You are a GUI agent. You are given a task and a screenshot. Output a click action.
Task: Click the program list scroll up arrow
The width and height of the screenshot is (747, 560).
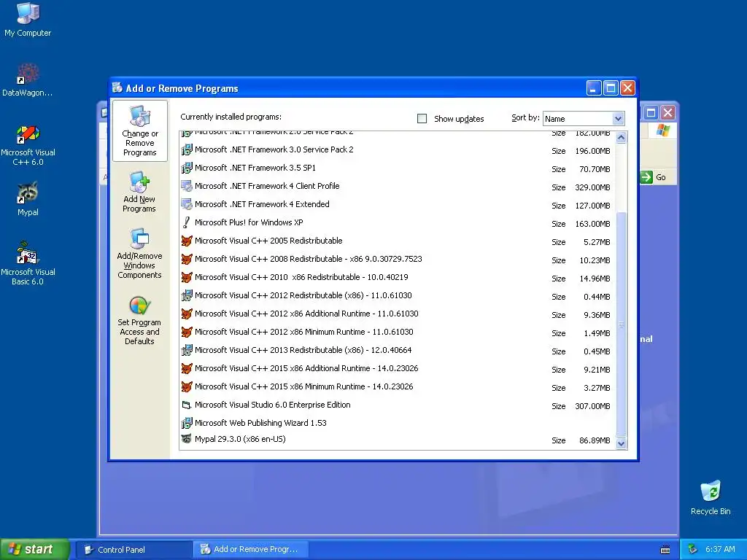click(621, 138)
